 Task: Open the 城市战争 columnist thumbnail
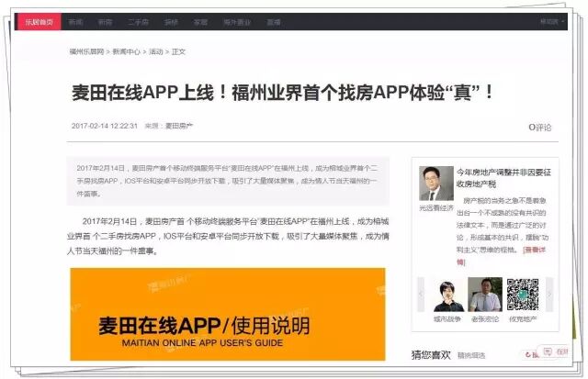click(x=448, y=295)
